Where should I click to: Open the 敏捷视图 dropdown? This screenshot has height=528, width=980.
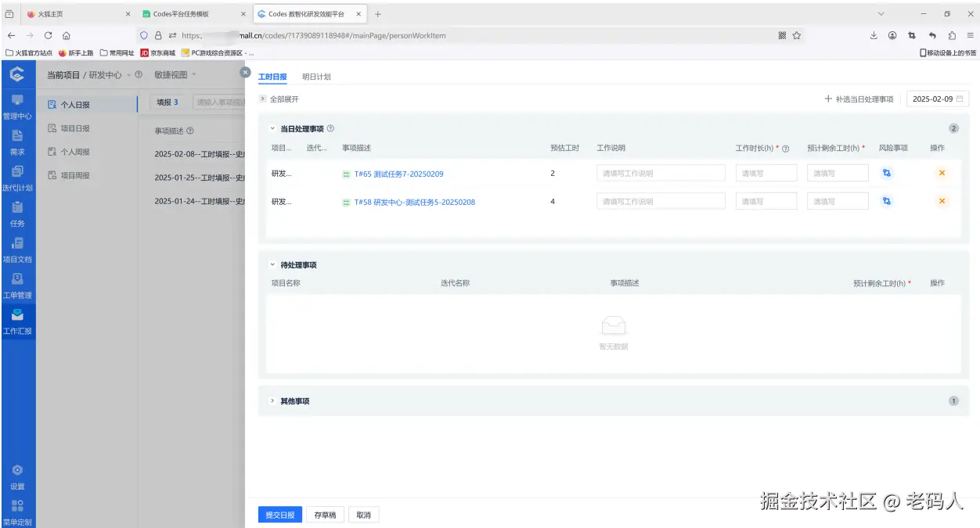(175, 75)
